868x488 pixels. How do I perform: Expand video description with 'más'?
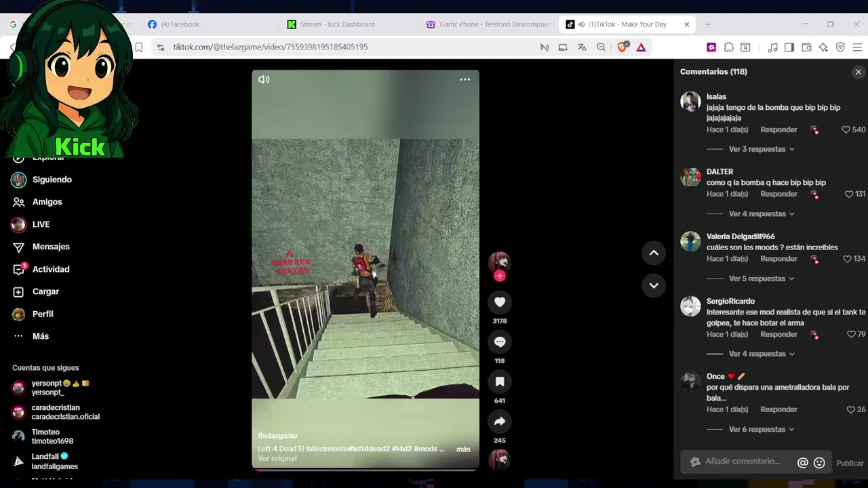[463, 449]
